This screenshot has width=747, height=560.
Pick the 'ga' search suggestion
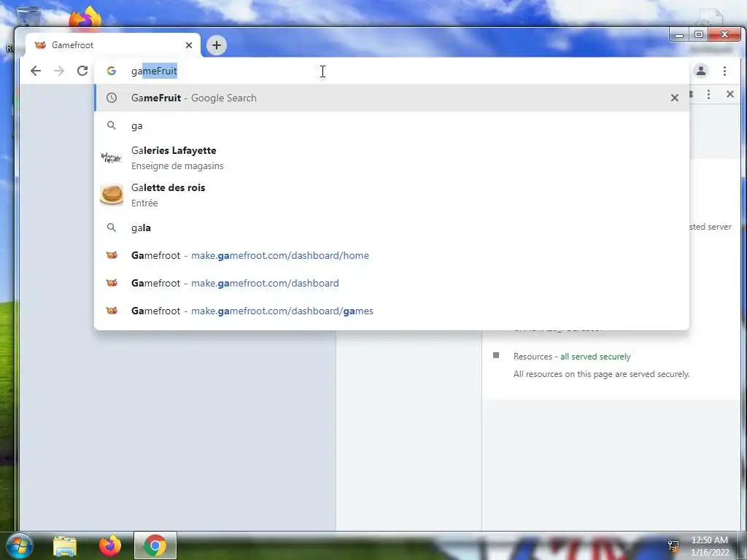pos(392,125)
